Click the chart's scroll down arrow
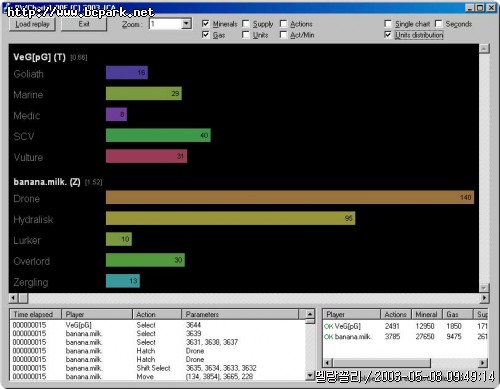500x389 pixels. tap(484, 288)
